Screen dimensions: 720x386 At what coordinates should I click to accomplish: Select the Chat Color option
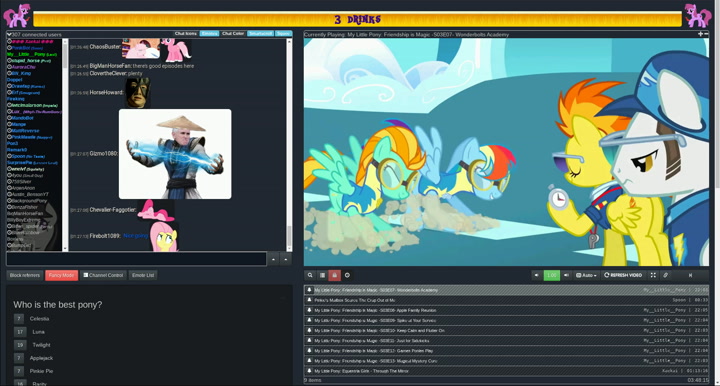click(x=233, y=34)
